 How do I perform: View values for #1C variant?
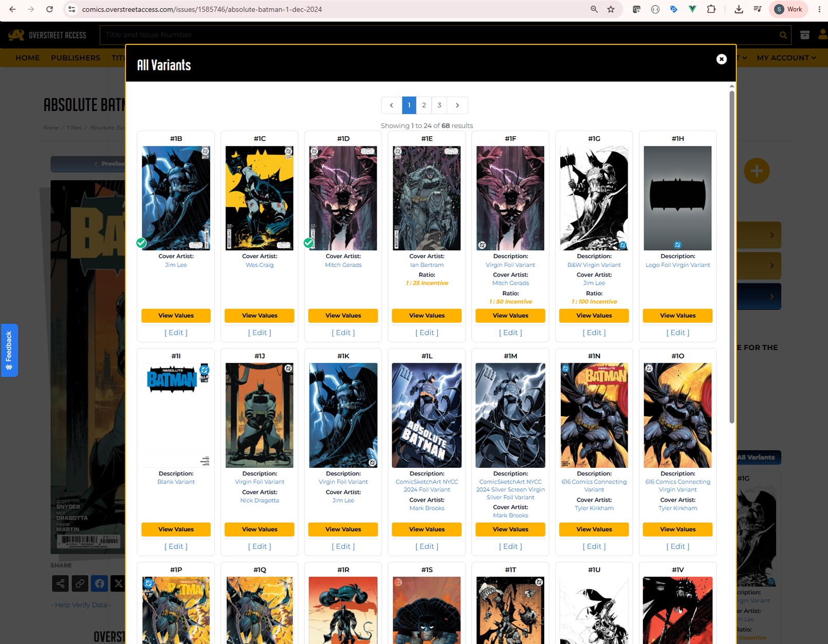point(260,316)
